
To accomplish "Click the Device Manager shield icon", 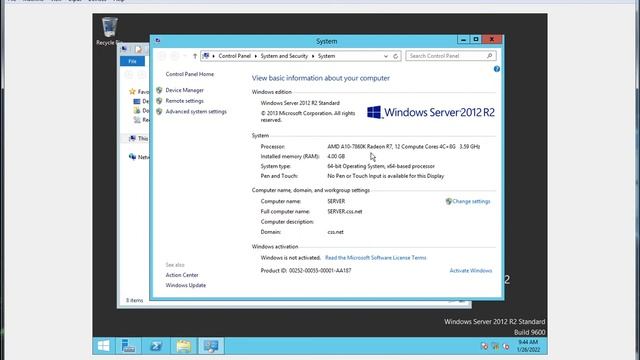I will pos(159,90).
